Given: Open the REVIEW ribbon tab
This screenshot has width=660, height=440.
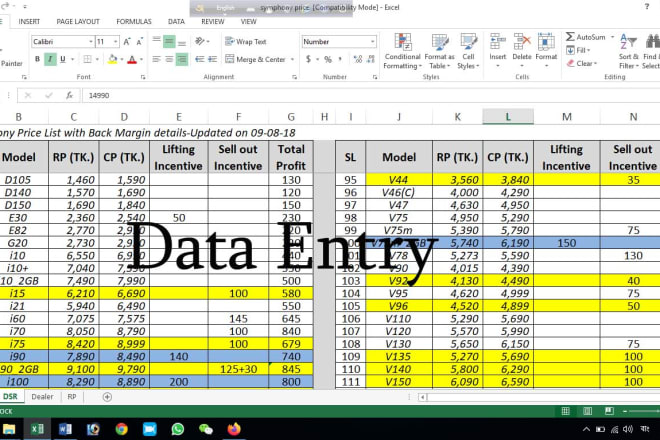Looking at the screenshot, I should [x=213, y=21].
